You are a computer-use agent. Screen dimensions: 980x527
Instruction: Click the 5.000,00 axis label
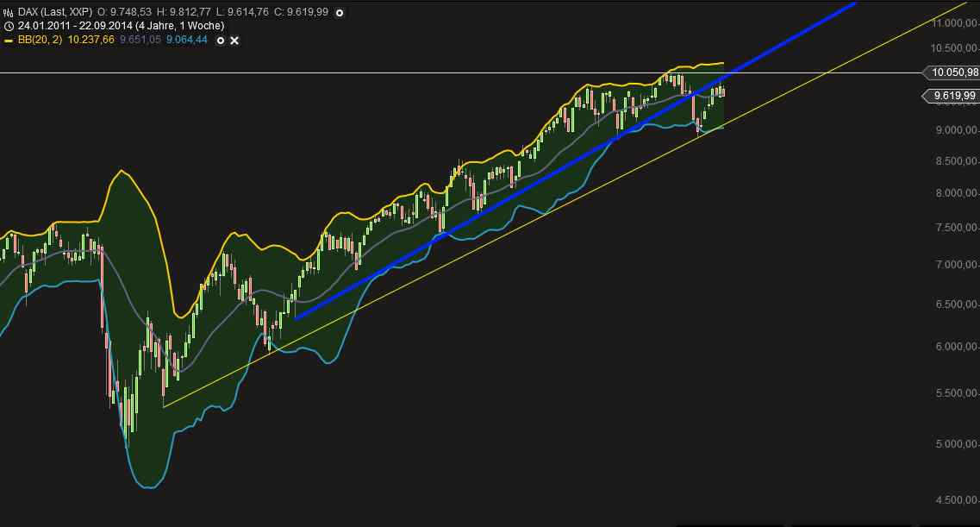[957, 444]
